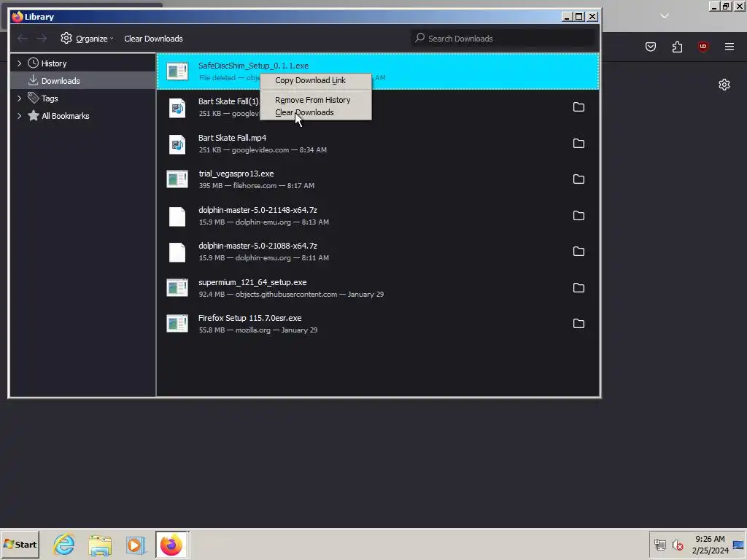Select the trial_vegaspro13.exe file name
Screen dimensions: 747x560
(236, 174)
